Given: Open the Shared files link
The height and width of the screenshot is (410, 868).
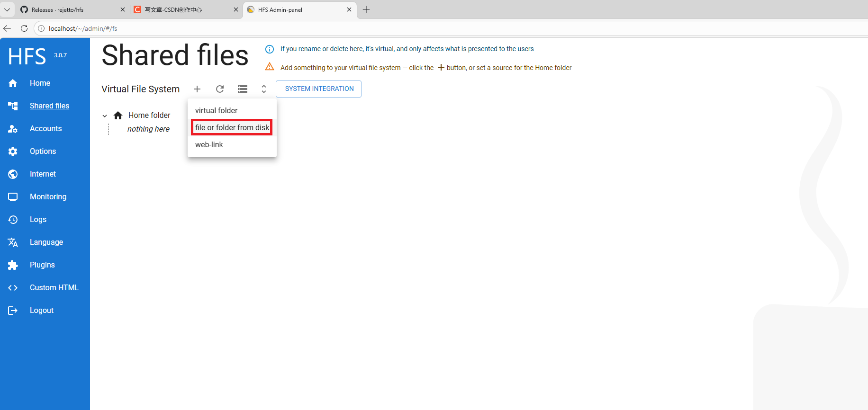Looking at the screenshot, I should [49, 106].
